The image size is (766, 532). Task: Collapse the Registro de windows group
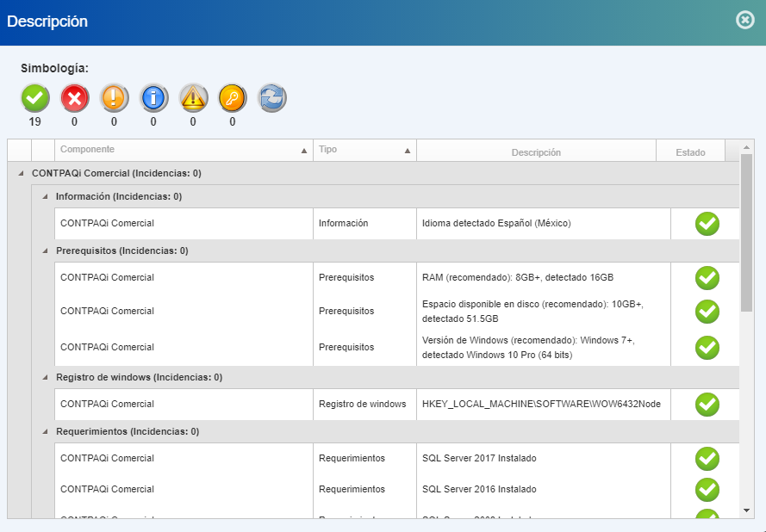click(x=45, y=378)
